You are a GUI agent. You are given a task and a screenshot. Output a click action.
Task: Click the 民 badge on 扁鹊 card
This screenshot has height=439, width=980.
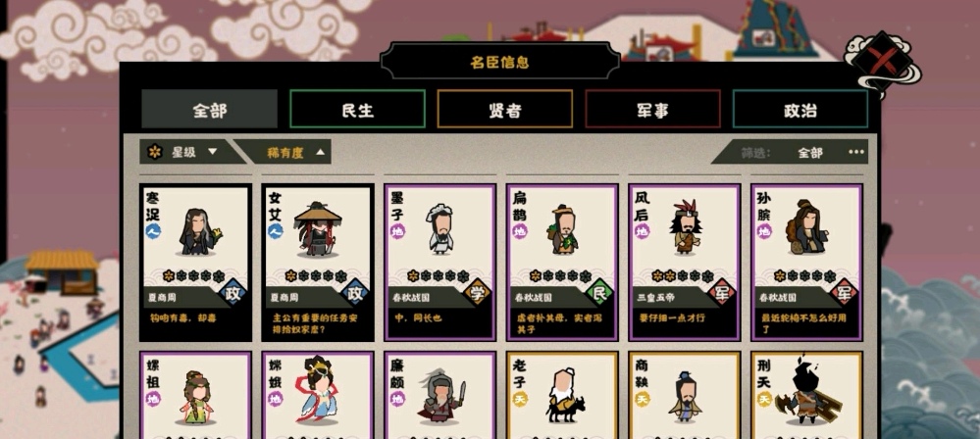[x=600, y=292]
